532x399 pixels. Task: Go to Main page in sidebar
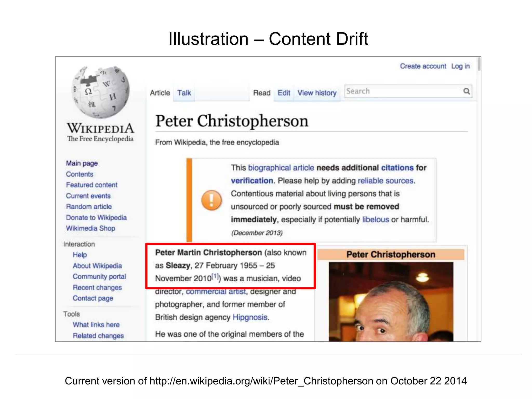pyautogui.click(x=82, y=163)
